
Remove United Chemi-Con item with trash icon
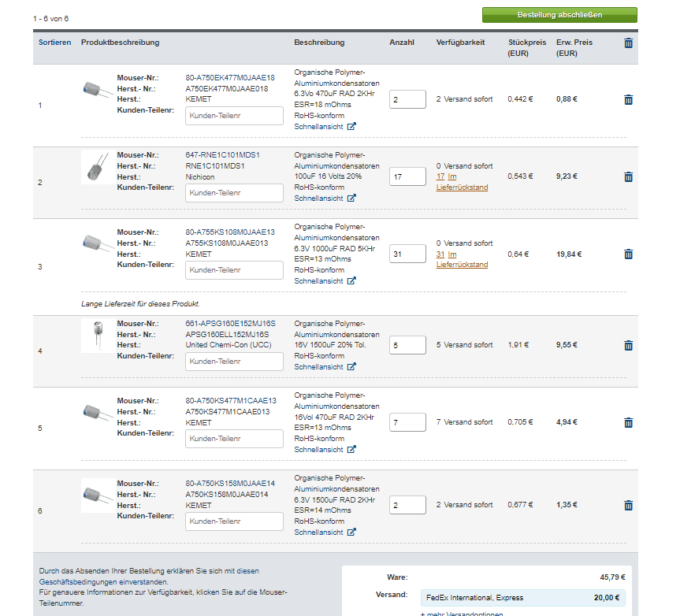pyautogui.click(x=628, y=346)
